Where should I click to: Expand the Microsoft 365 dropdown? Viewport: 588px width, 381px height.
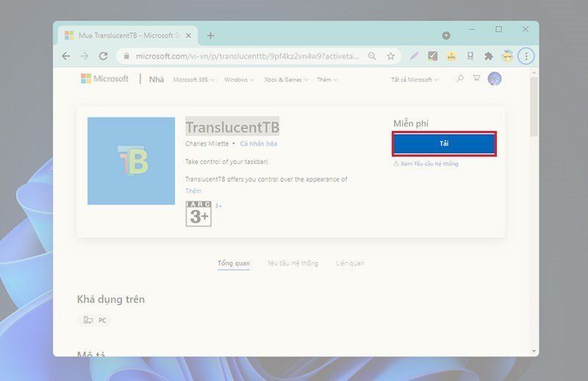click(193, 79)
